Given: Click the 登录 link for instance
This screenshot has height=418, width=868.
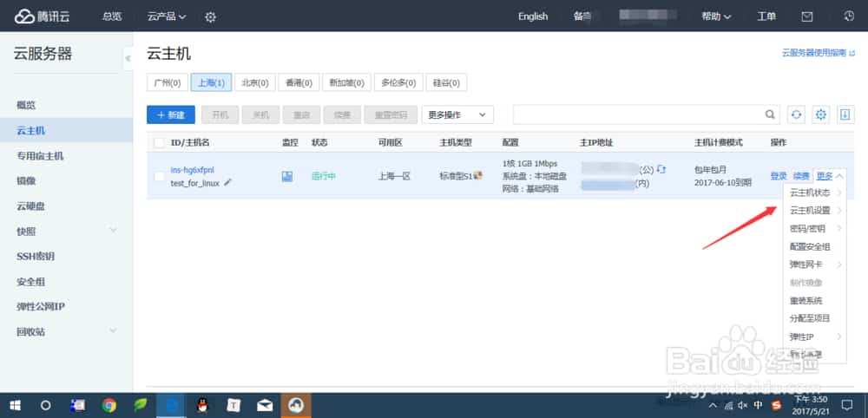Looking at the screenshot, I should click(x=779, y=176).
